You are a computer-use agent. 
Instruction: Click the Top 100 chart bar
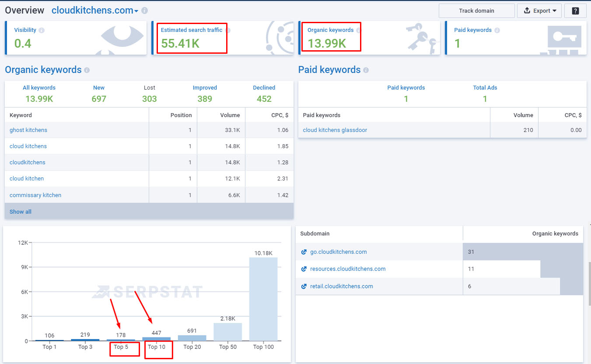(x=263, y=299)
